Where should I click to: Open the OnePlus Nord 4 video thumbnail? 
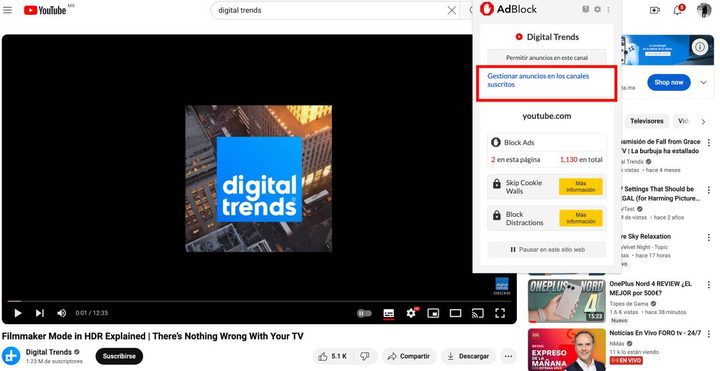pyautogui.click(x=567, y=301)
